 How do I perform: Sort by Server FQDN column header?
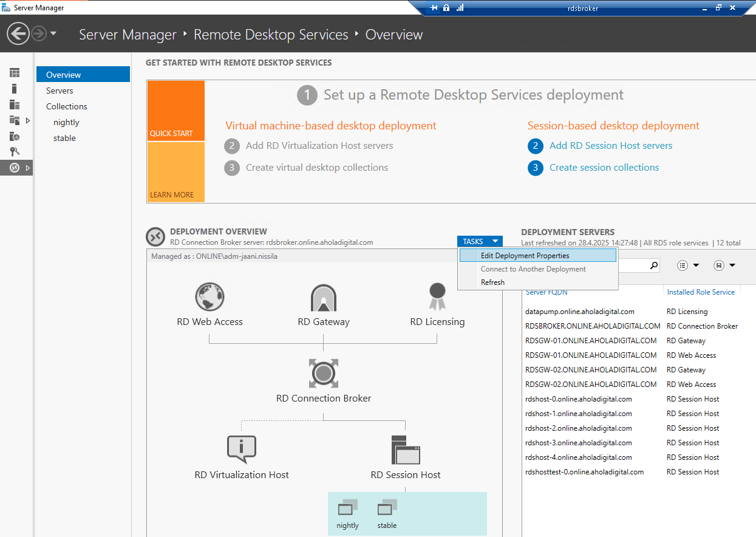point(547,292)
